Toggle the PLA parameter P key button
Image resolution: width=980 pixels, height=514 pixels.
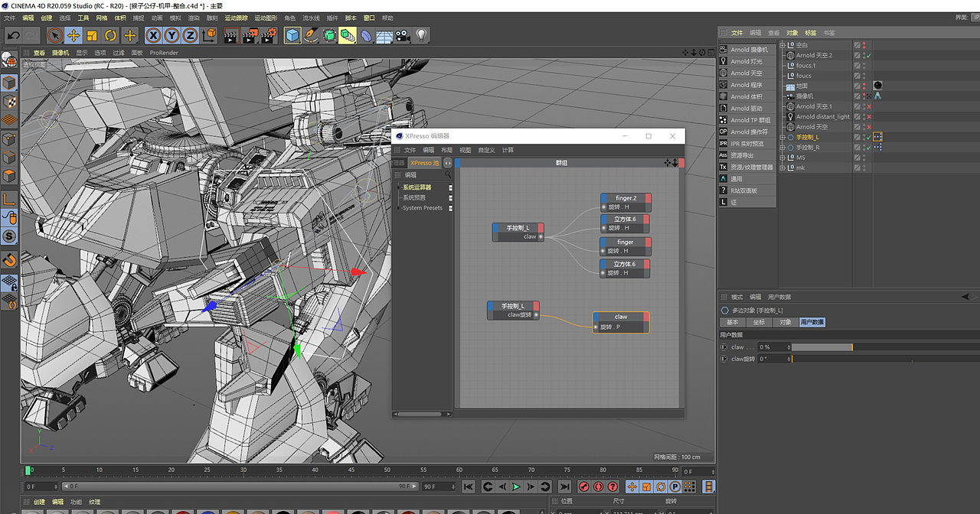pos(675,486)
